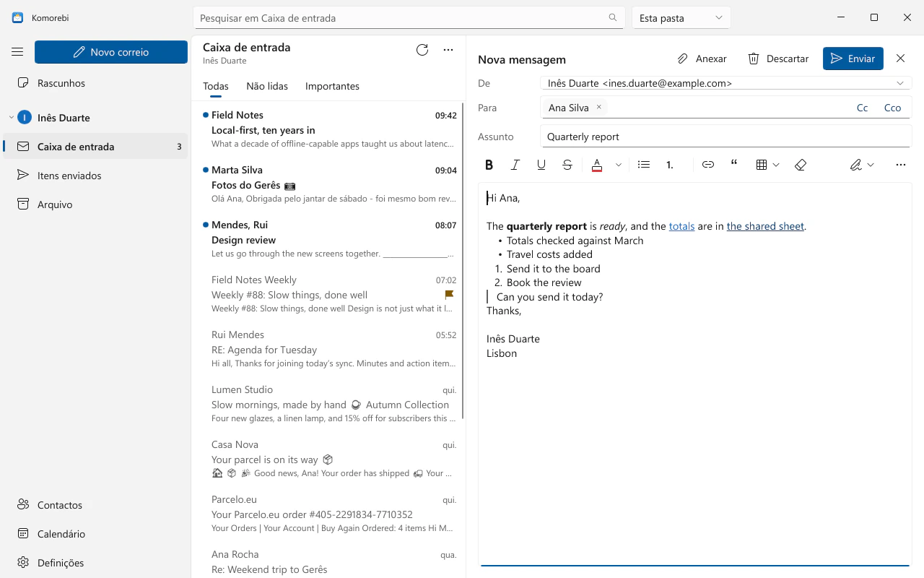Click Descartar to discard the draft

tap(778, 59)
